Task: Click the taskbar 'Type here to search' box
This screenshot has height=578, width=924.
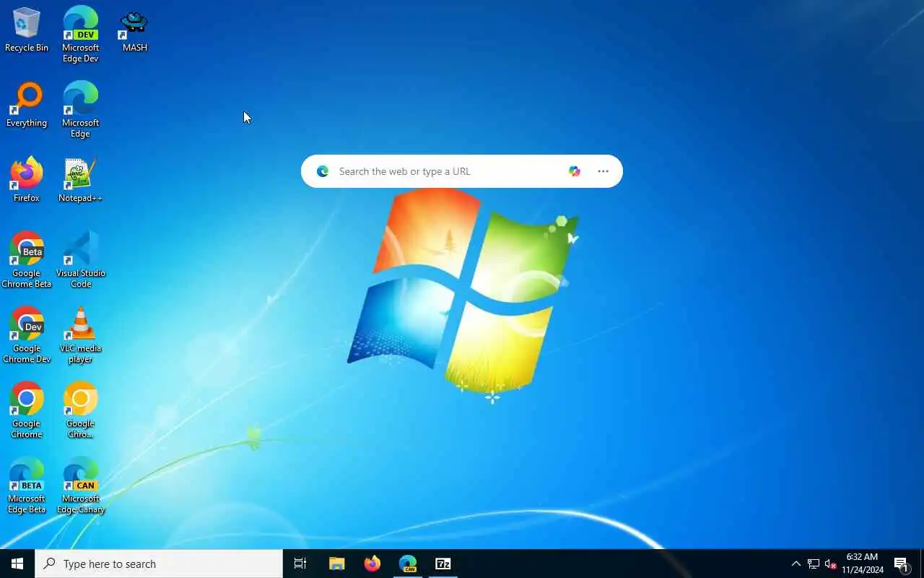Action: click(159, 564)
